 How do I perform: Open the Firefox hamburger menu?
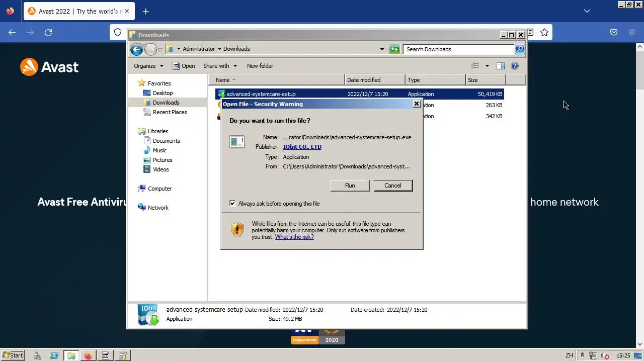pos(632,32)
